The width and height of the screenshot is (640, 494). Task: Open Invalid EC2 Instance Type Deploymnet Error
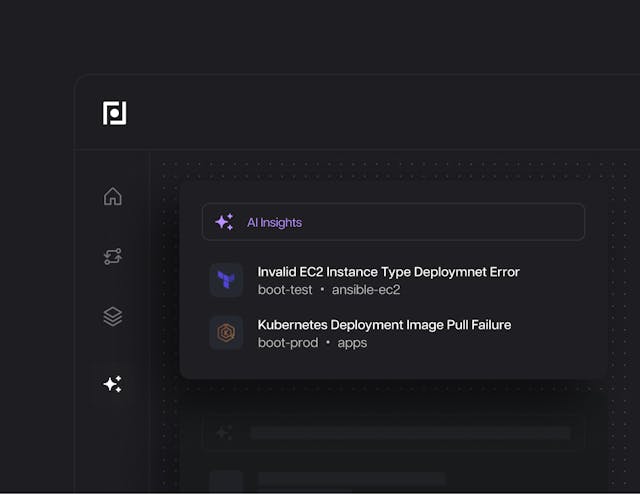tap(388, 272)
